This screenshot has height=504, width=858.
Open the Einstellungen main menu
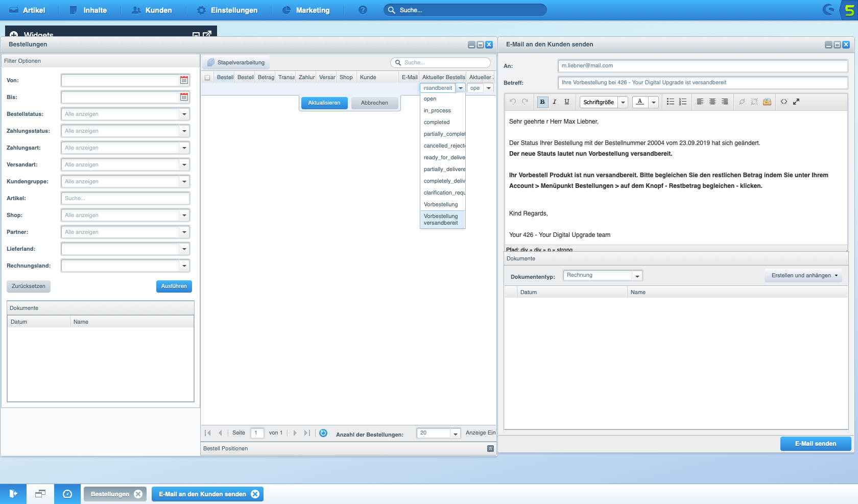click(227, 10)
